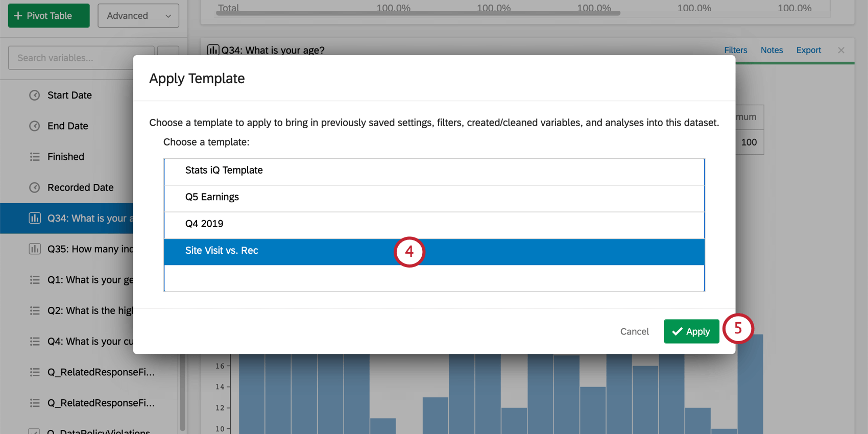Viewport: 868px width, 434px height.
Task: Click the list icon beside Q4 variable
Action: coord(35,341)
